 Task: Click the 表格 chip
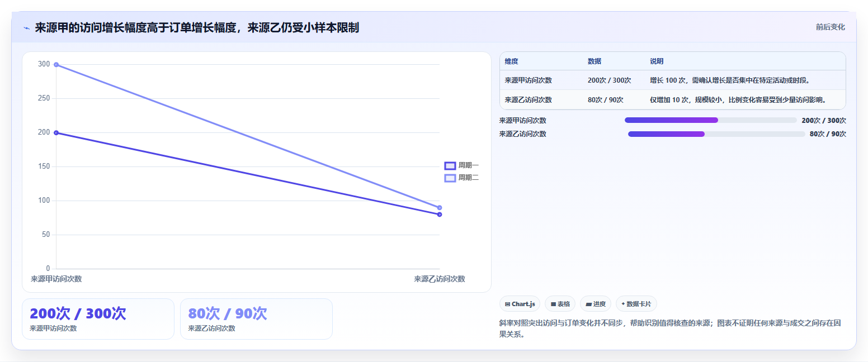click(560, 304)
